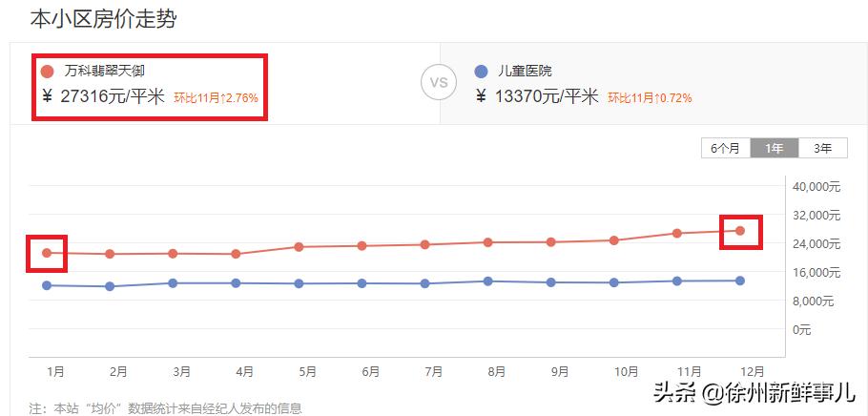Click the red data point for 12月

tap(739, 230)
